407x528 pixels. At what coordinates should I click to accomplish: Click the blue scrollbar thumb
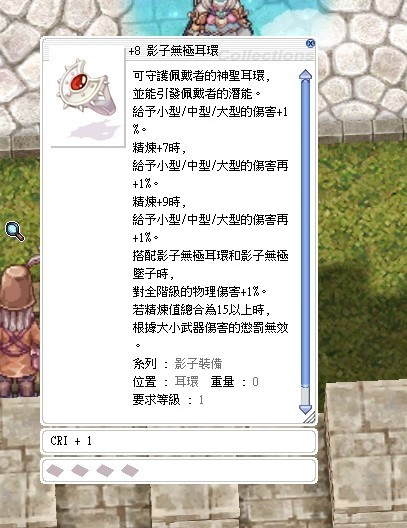[305, 233]
